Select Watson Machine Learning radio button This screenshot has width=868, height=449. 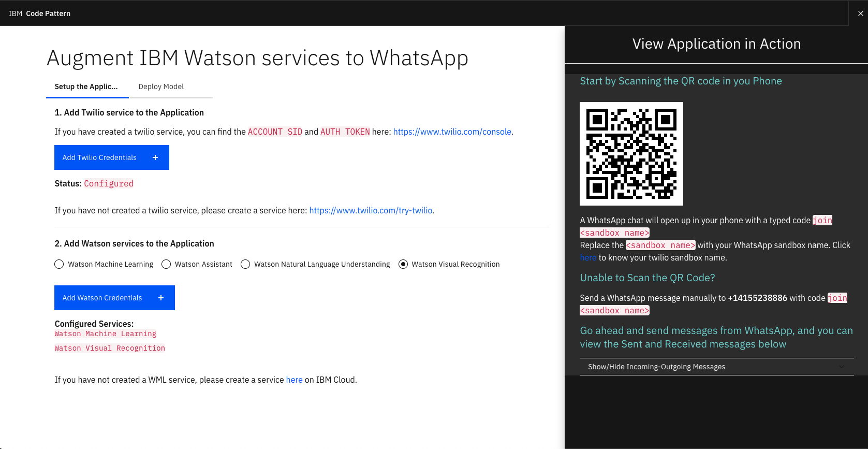coord(59,264)
